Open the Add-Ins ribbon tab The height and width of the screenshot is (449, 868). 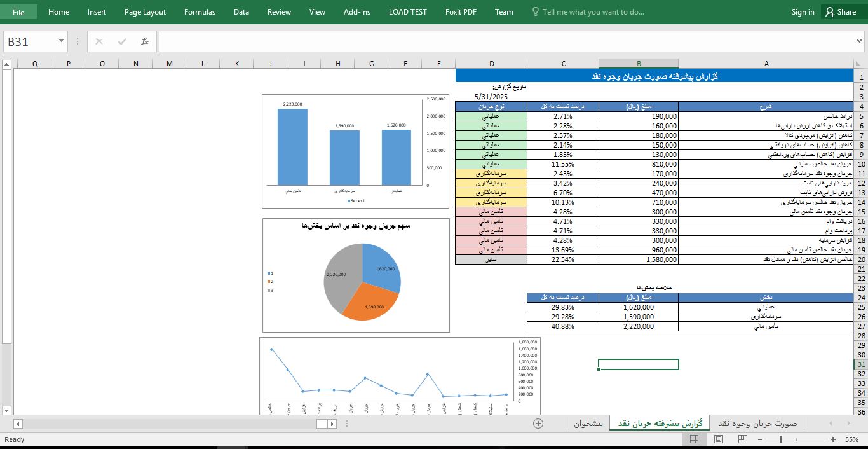click(x=356, y=11)
